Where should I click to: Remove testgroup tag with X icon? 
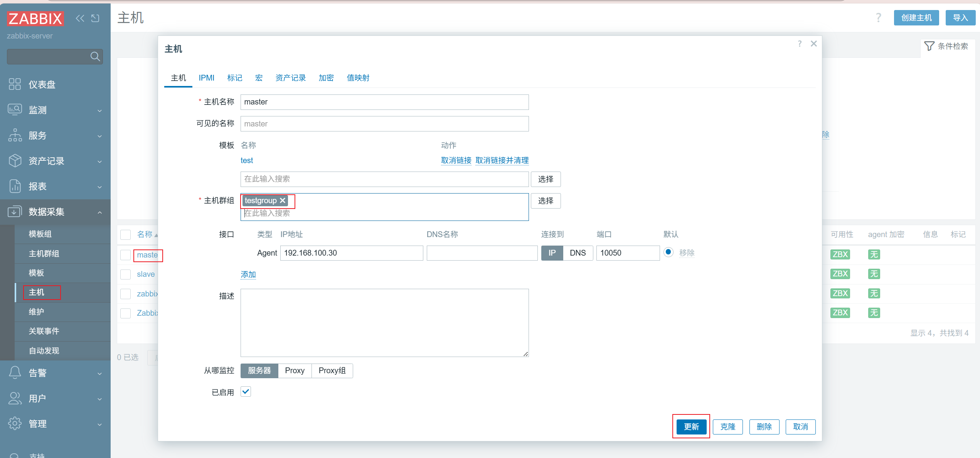(x=283, y=200)
